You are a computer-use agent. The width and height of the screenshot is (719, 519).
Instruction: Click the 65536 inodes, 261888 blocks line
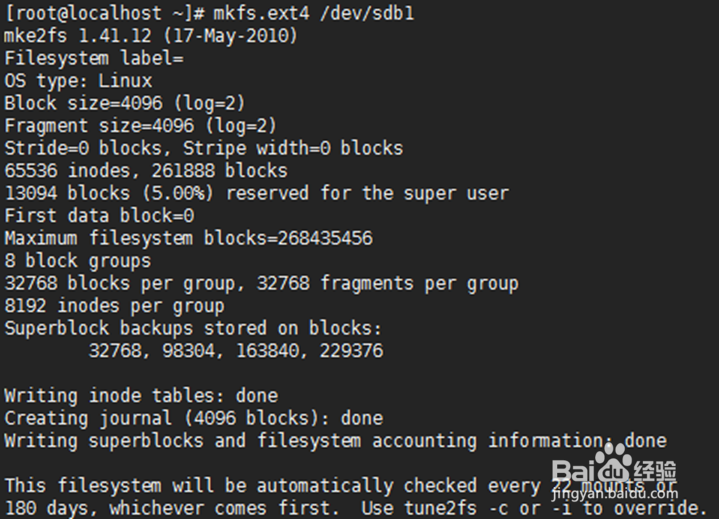(x=146, y=170)
